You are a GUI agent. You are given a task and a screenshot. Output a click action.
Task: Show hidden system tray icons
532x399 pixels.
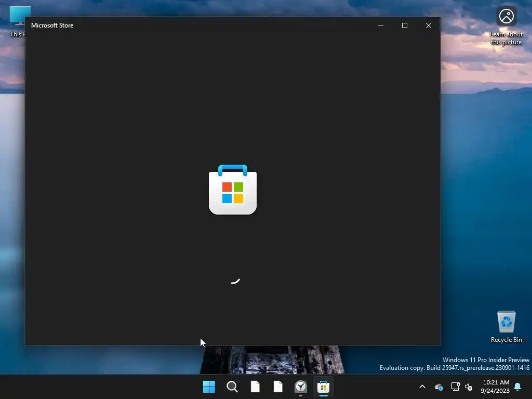click(x=422, y=387)
